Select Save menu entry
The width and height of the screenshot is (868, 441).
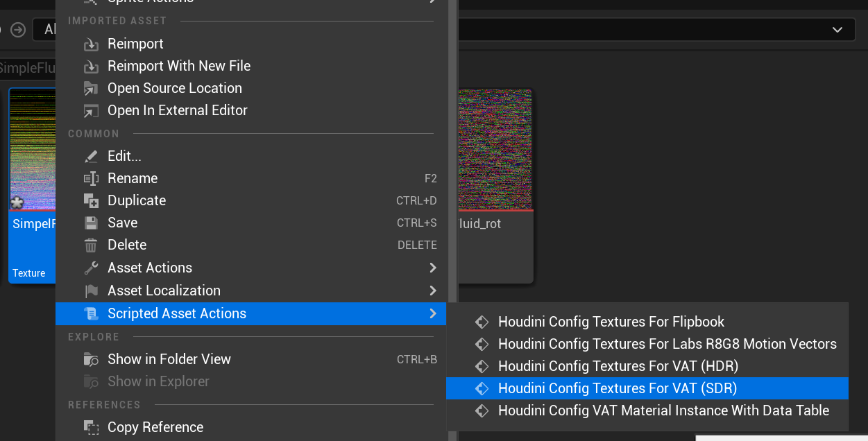251,223
